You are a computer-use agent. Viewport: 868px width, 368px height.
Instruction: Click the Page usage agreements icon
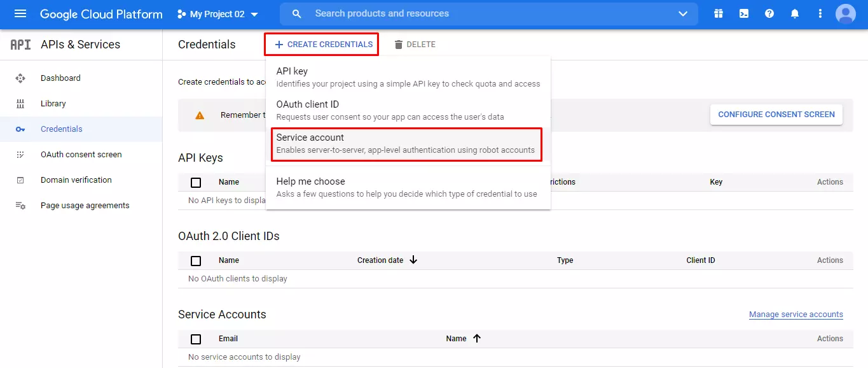[x=20, y=206]
